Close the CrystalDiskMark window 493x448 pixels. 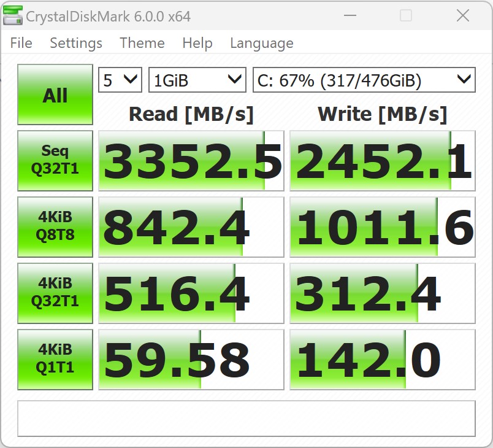463,15
